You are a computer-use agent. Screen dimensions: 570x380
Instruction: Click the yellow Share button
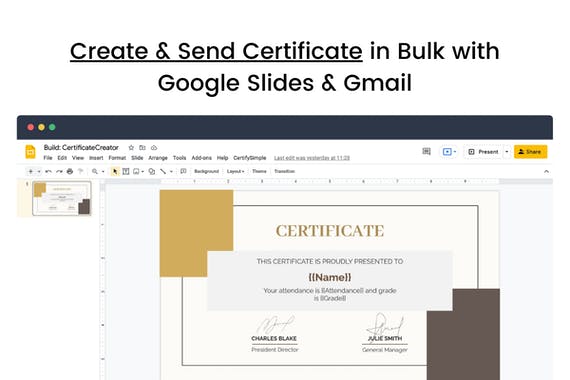click(x=530, y=152)
